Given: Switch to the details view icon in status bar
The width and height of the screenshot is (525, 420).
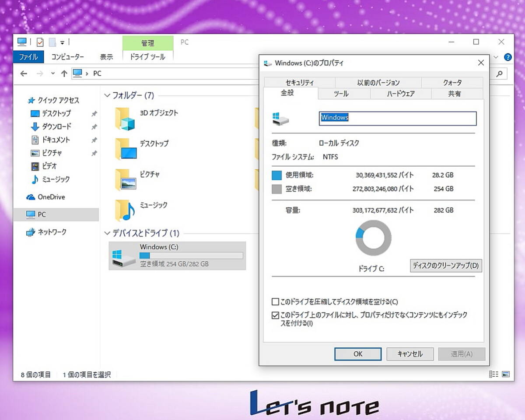Looking at the screenshot, I should coord(493,374).
